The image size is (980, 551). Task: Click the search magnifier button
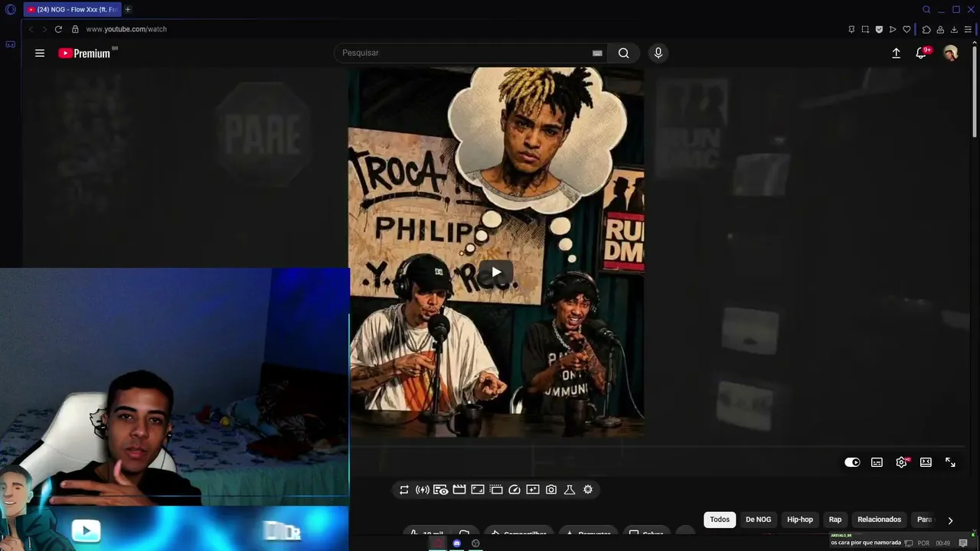pyautogui.click(x=624, y=53)
